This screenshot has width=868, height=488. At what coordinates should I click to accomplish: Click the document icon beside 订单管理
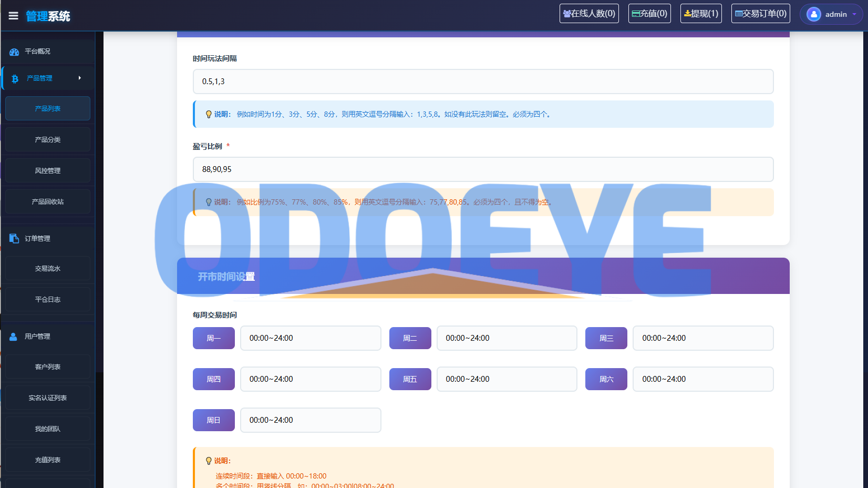click(x=14, y=239)
